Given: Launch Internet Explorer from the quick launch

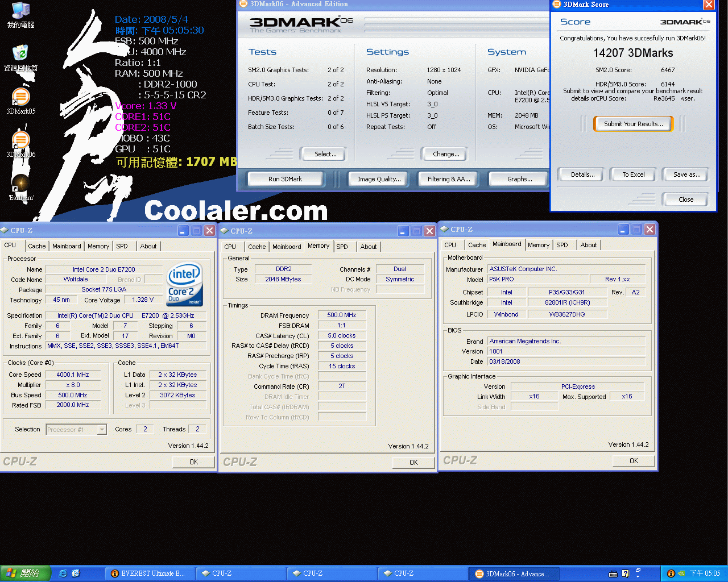Looking at the screenshot, I should (63, 573).
